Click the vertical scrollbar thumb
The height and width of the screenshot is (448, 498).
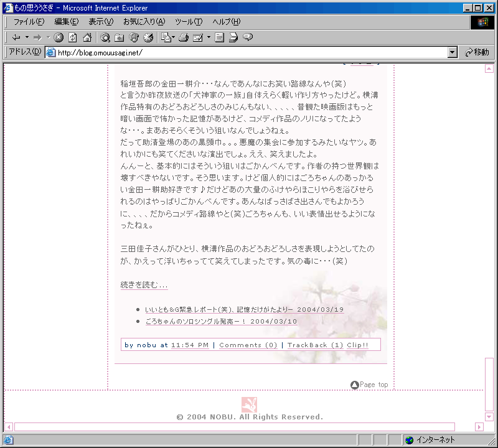point(489,385)
